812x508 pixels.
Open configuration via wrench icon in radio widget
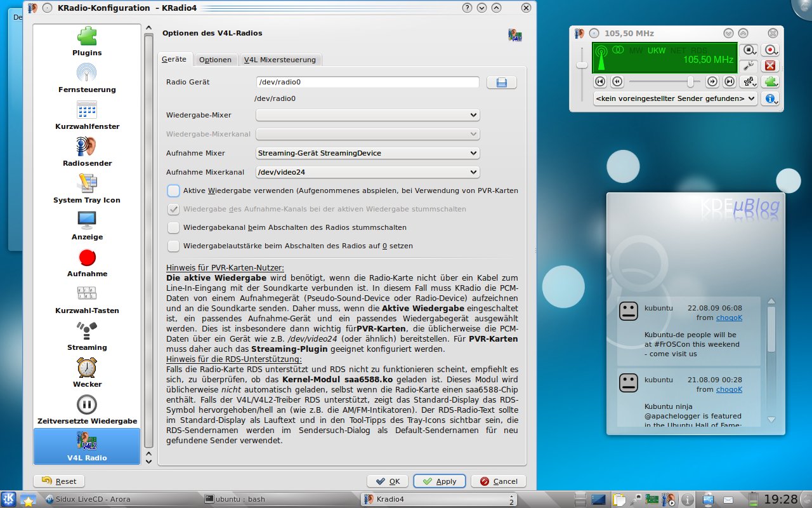pyautogui.click(x=750, y=65)
